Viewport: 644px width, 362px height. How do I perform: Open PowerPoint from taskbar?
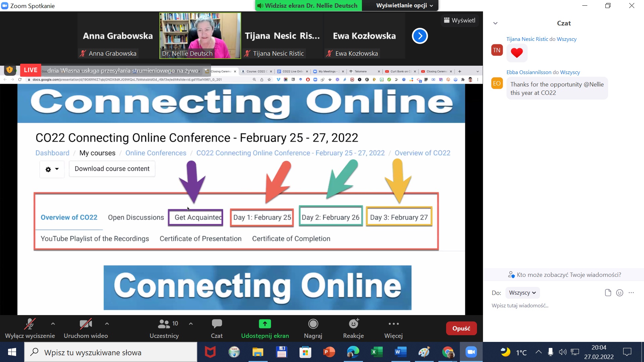tap(329, 352)
